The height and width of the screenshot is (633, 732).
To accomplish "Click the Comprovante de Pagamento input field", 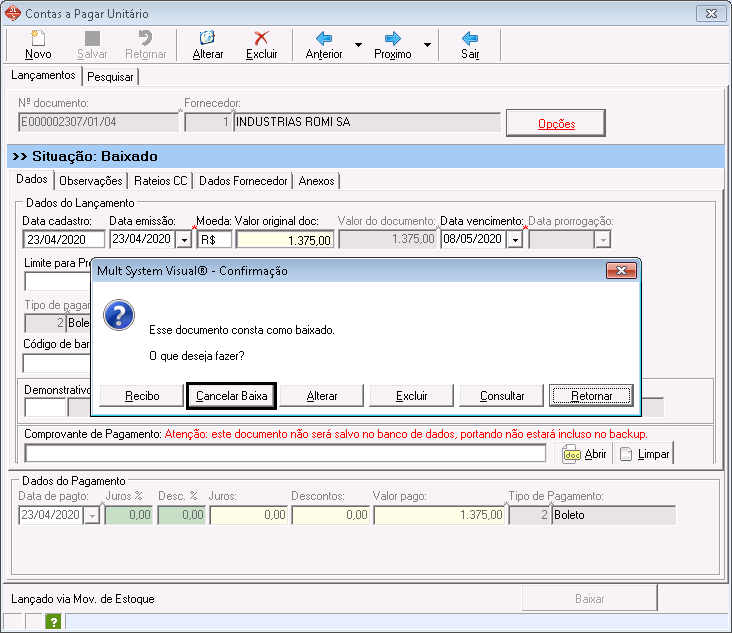I will point(285,454).
